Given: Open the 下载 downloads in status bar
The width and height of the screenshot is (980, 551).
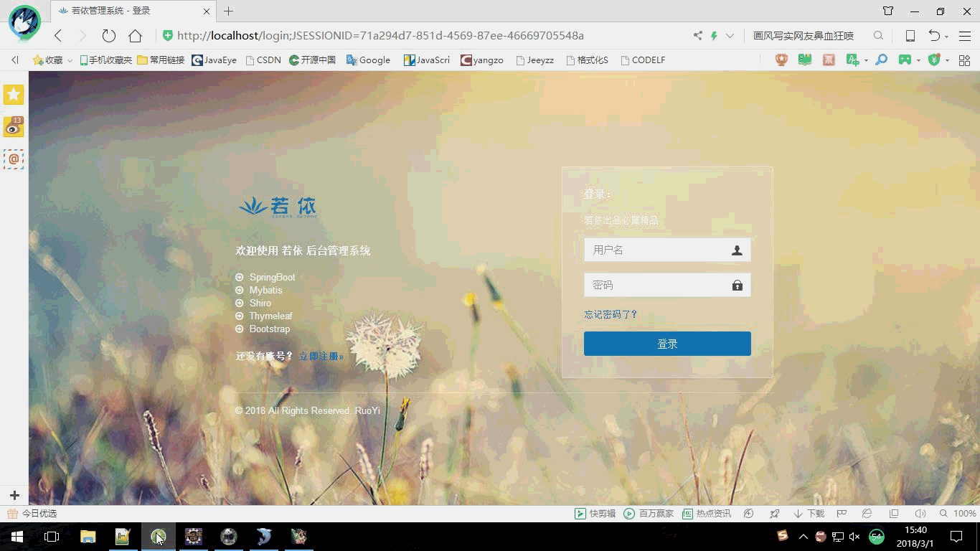Looking at the screenshot, I should [809, 514].
